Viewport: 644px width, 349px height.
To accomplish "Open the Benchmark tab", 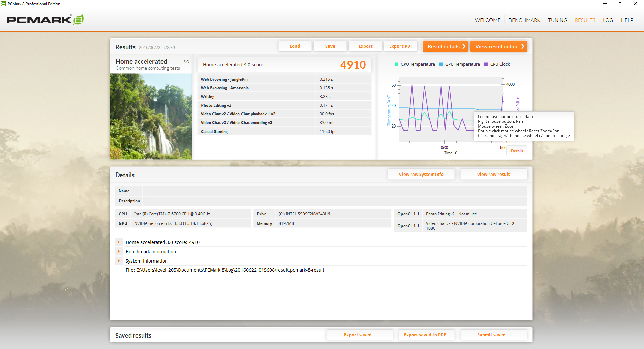I will tap(524, 20).
